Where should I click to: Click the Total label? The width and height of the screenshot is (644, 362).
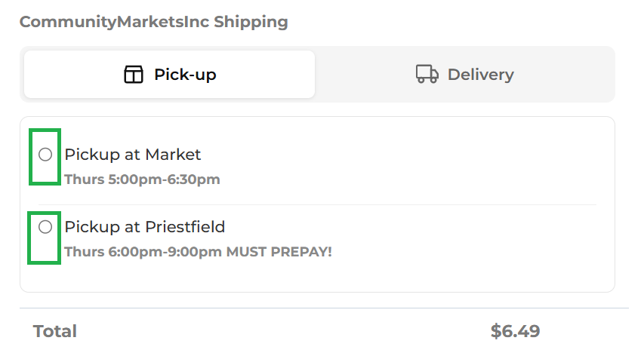pos(55,331)
